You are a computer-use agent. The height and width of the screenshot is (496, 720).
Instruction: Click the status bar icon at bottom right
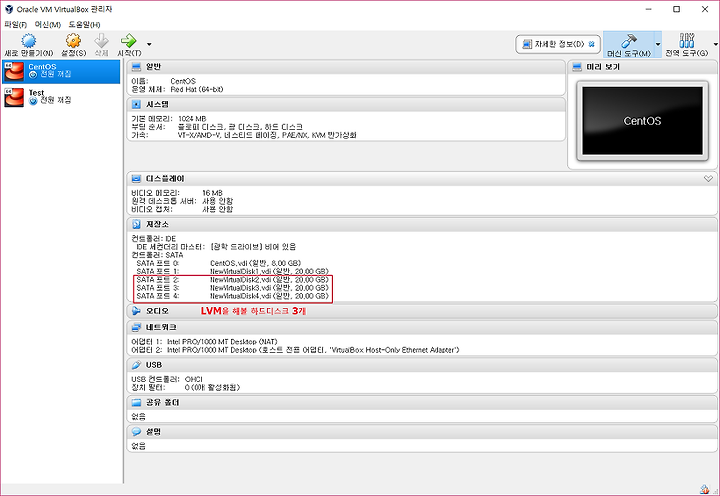(704, 490)
